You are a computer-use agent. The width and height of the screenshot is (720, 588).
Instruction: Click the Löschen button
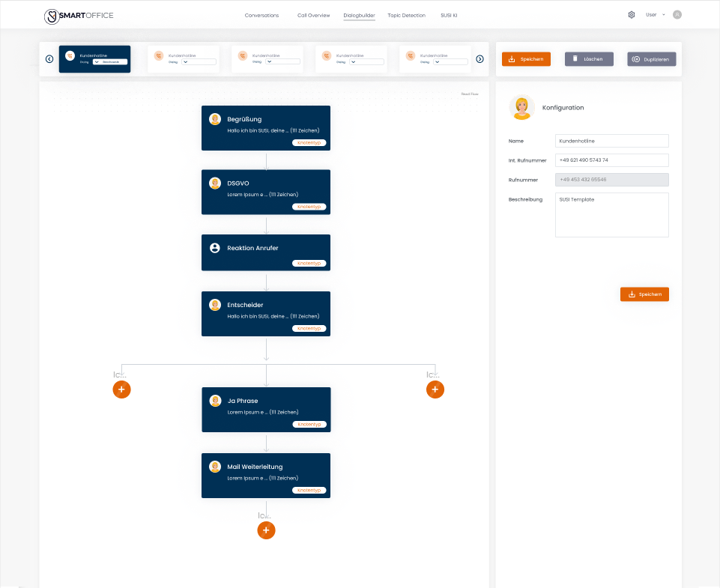(589, 59)
